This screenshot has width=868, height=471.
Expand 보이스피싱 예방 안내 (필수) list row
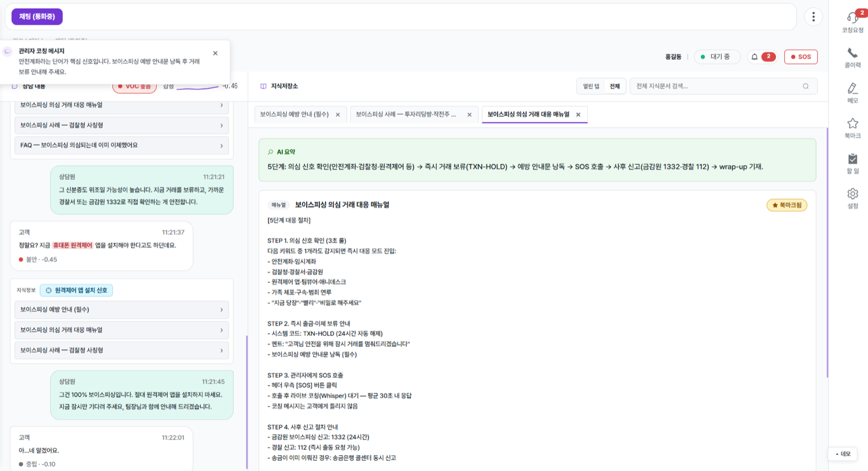pyautogui.click(x=122, y=310)
